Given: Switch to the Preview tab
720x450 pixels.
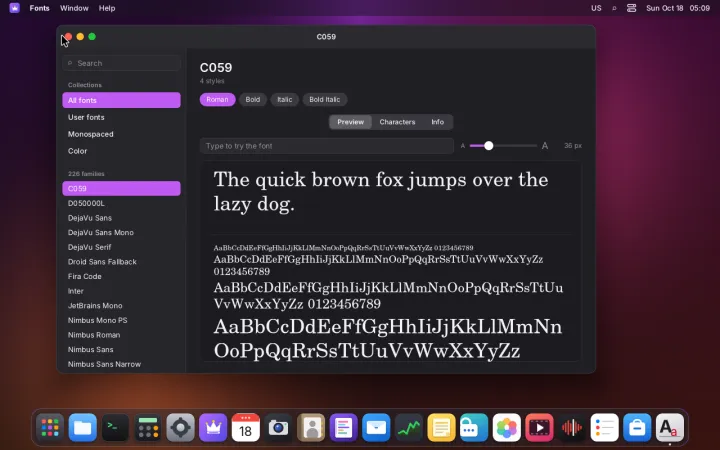Looking at the screenshot, I should click(350, 122).
